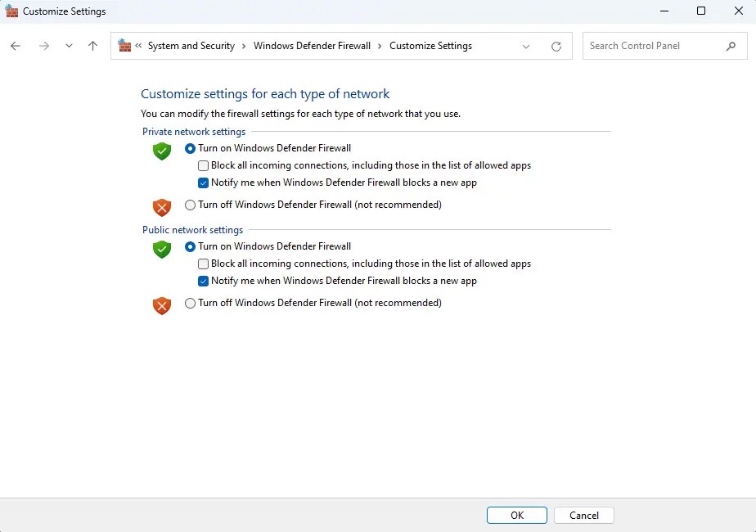Screen dimensions: 756x532
Task: Expand the address bar history dropdown
Action: (526, 47)
